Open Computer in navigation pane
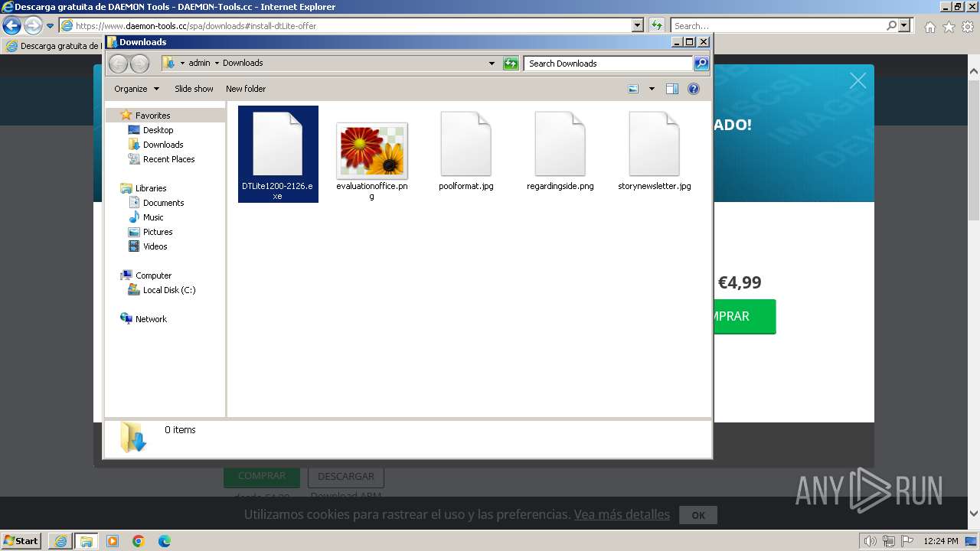 [x=153, y=275]
